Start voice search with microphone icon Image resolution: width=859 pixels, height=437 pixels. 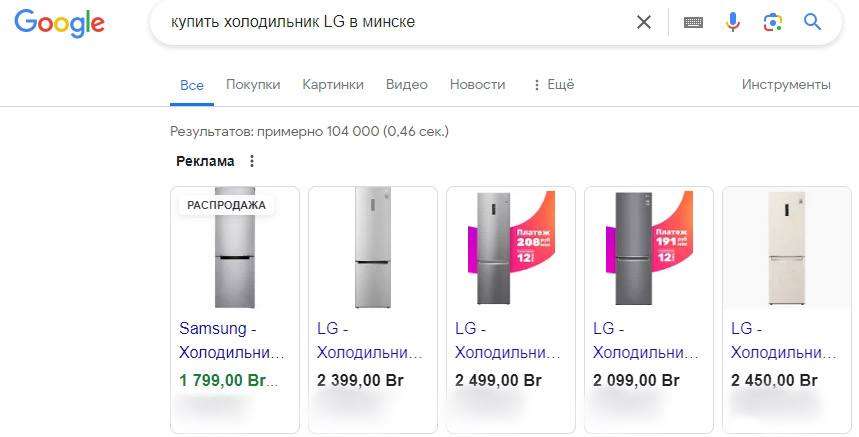pos(733,22)
